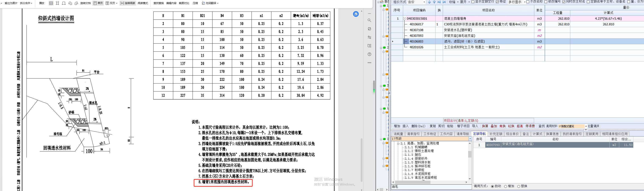Viewport: 644px width, 191px height.
Task: Toggle the 特征 checkbox
Action: click(497, 2)
